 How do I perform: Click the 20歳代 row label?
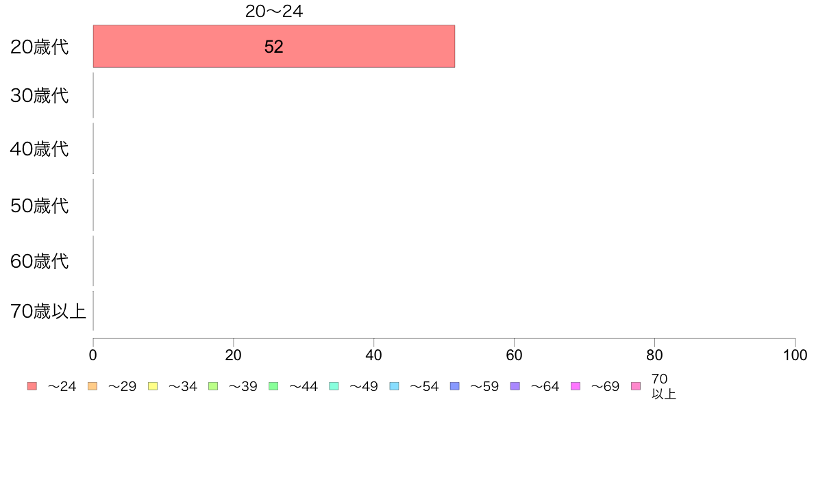tap(40, 47)
